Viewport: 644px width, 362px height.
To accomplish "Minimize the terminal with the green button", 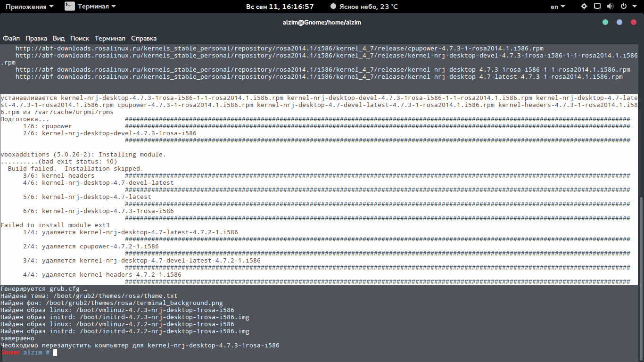I will (605, 22).
